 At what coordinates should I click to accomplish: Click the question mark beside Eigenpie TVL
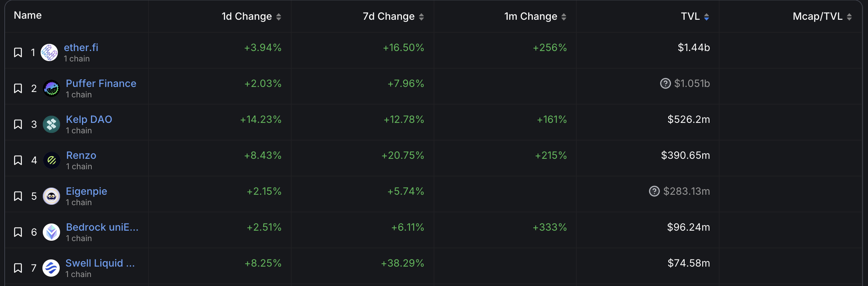pos(654,191)
